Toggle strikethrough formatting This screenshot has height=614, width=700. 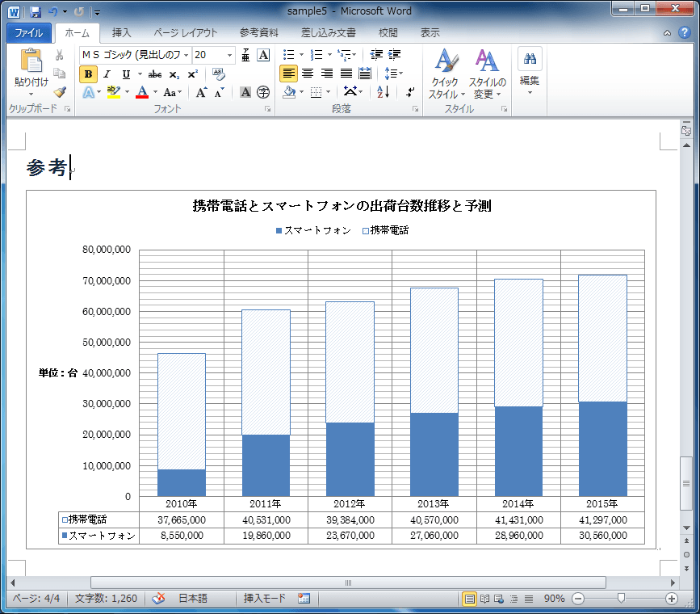[x=154, y=74]
